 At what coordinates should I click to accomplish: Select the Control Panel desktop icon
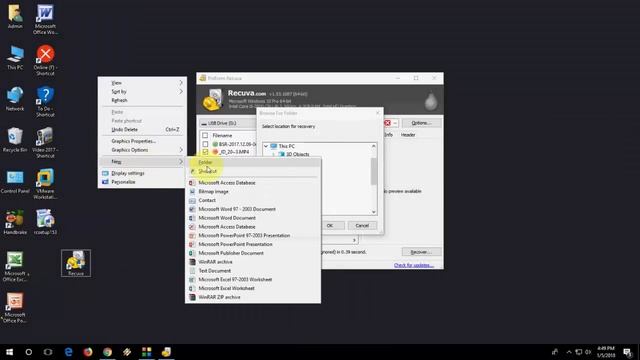15,181
